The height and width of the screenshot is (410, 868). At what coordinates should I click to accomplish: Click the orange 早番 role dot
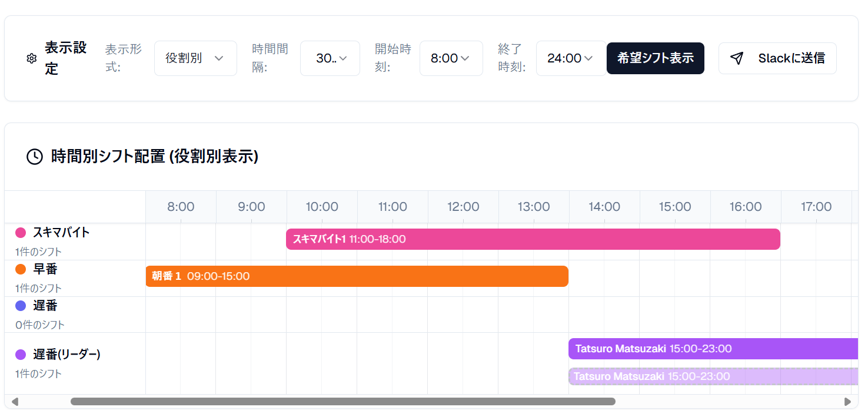[21, 269]
